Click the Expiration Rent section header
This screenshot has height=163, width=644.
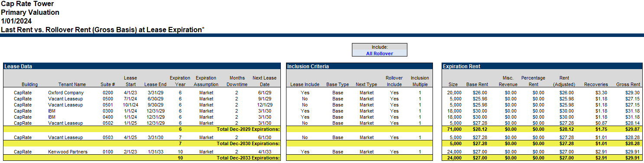pos(542,67)
